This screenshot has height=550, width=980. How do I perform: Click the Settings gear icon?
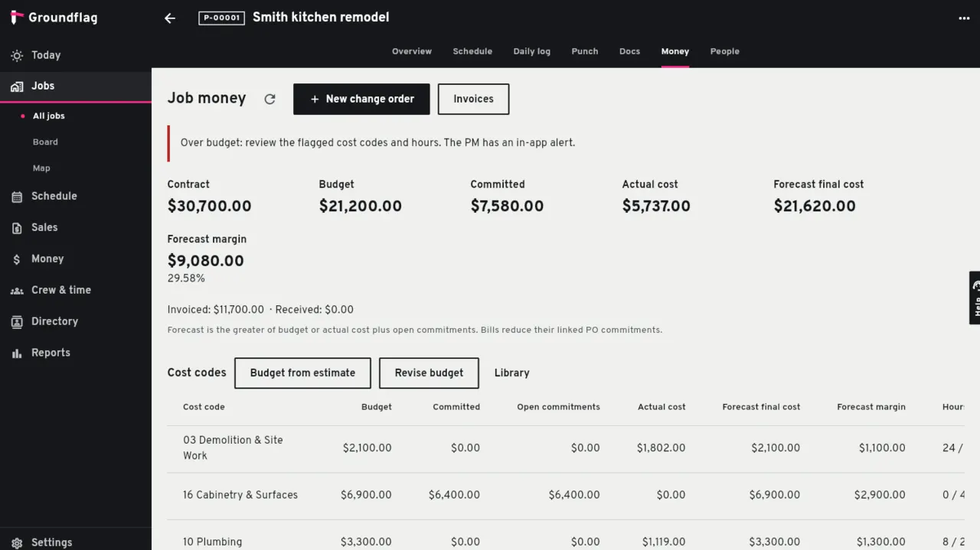(x=17, y=542)
